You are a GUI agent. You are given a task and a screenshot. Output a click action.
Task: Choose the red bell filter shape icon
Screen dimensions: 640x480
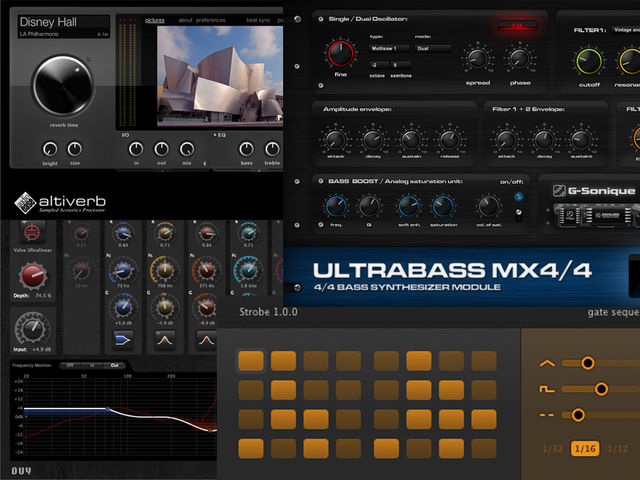click(x=206, y=339)
